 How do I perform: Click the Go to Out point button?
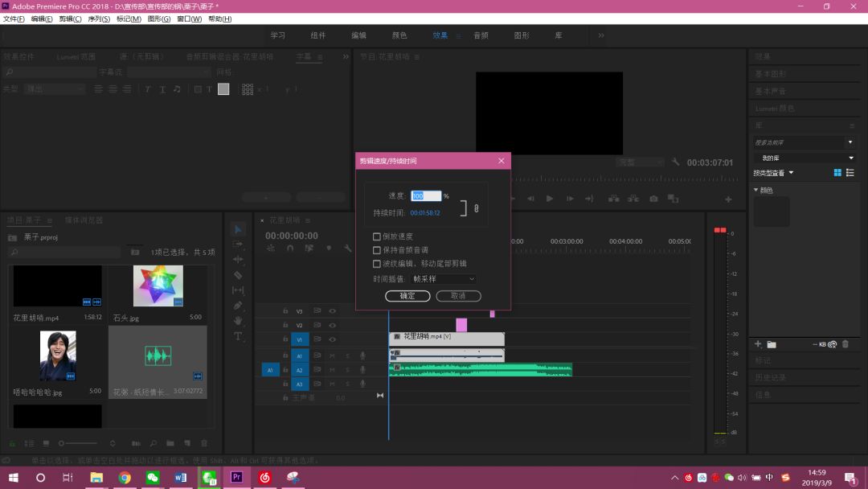[589, 199]
